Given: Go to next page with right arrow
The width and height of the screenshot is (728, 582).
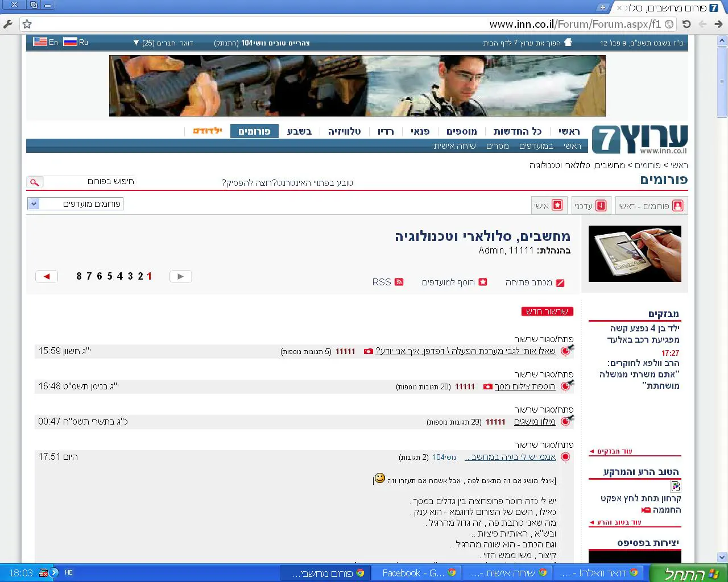Looking at the screenshot, I should [x=181, y=277].
